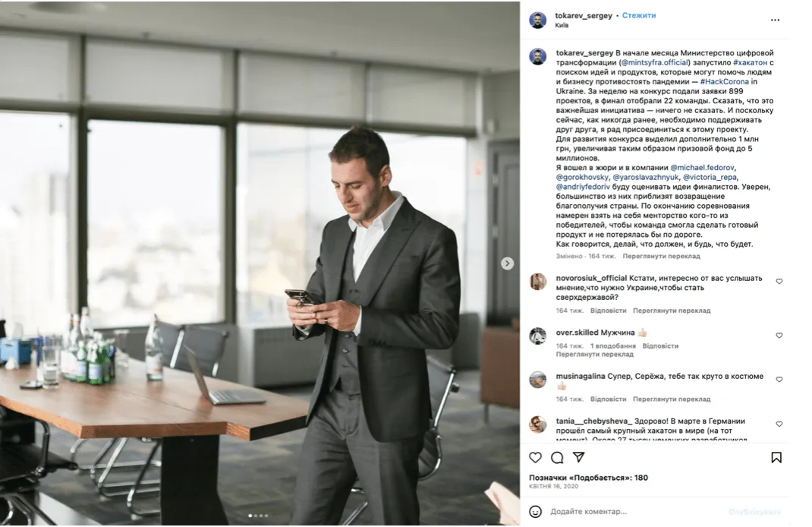Open comments via the speech bubble icon
812x527 pixels.
tap(557, 458)
